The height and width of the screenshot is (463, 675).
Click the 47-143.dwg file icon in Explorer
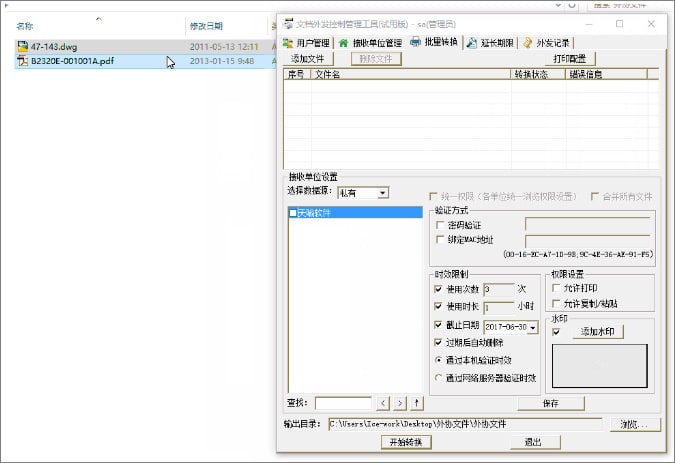pyautogui.click(x=22, y=46)
